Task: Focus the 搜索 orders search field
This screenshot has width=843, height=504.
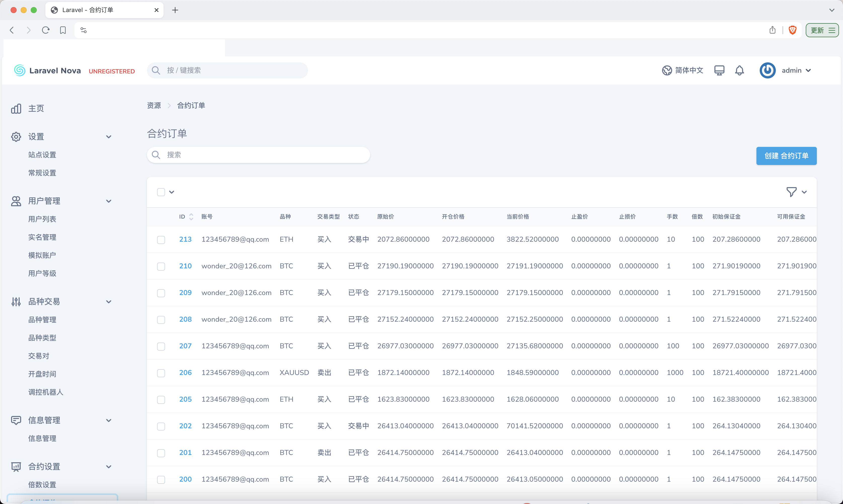Action: coord(258,155)
